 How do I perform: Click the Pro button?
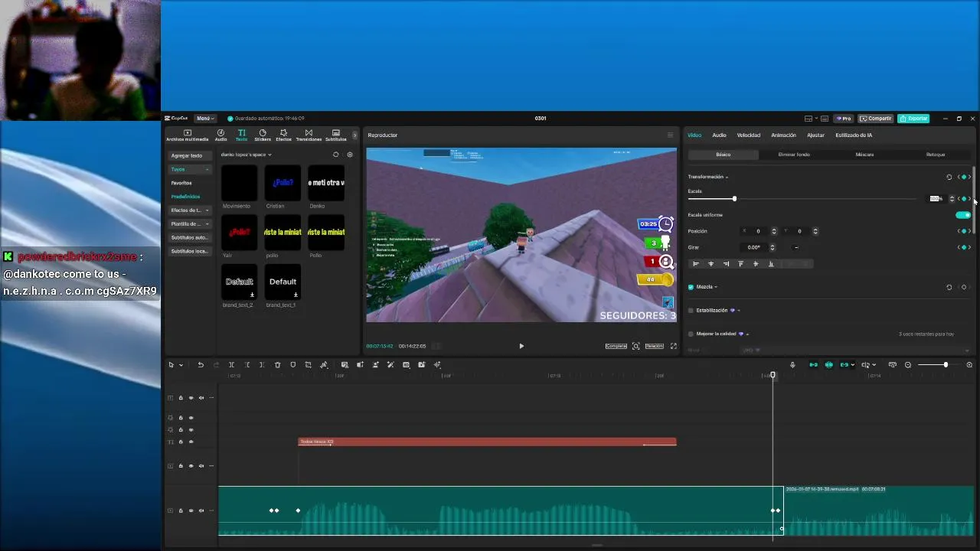click(x=844, y=119)
